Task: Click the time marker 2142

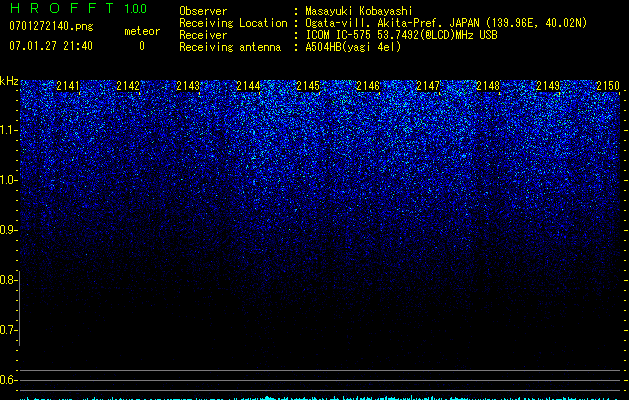Action: pyautogui.click(x=128, y=85)
